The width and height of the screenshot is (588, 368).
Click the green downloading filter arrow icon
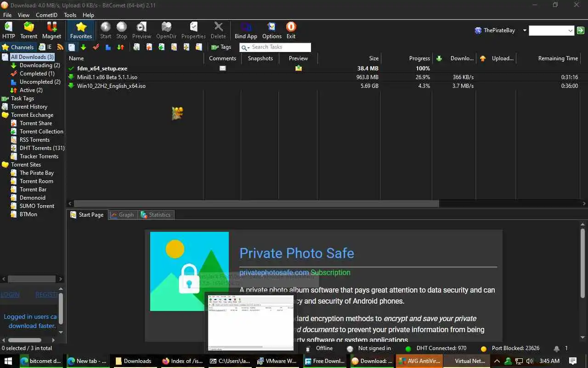click(x=83, y=47)
